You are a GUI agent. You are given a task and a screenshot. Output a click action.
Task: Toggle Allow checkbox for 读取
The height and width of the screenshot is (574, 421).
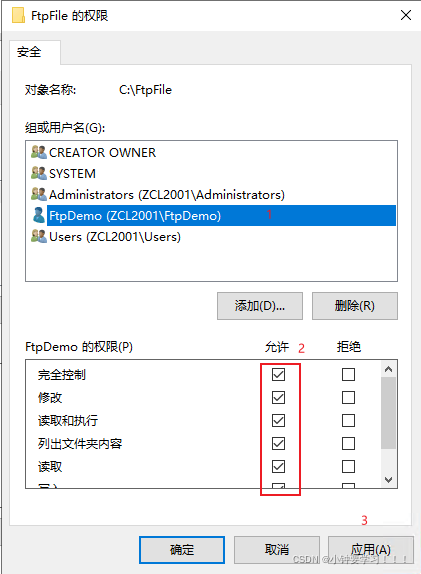278,467
